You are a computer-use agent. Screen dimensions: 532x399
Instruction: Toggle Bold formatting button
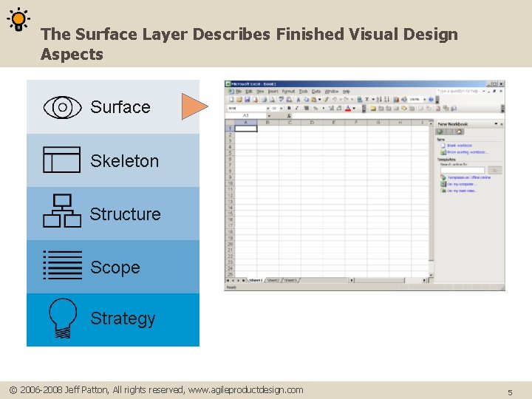[289, 108]
